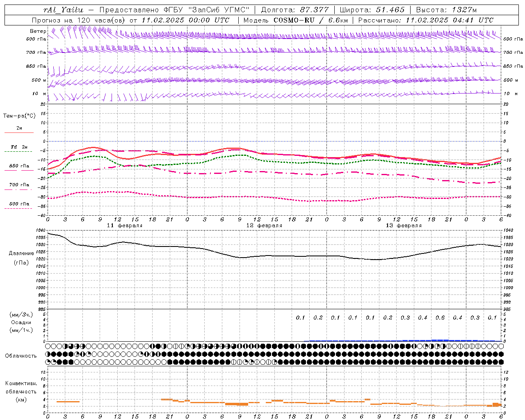The image size is (525, 420).
Task: Click the 10 м wind level label at left
Action: (39, 94)
